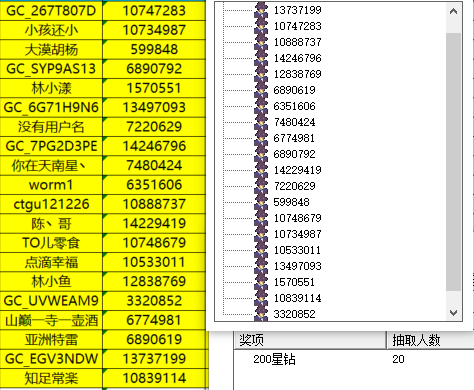Image resolution: width=474 pixels, height=390 pixels.
Task: Select spreadsheet cell GC_7PG2D3PE
Action: pyautogui.click(x=51, y=146)
